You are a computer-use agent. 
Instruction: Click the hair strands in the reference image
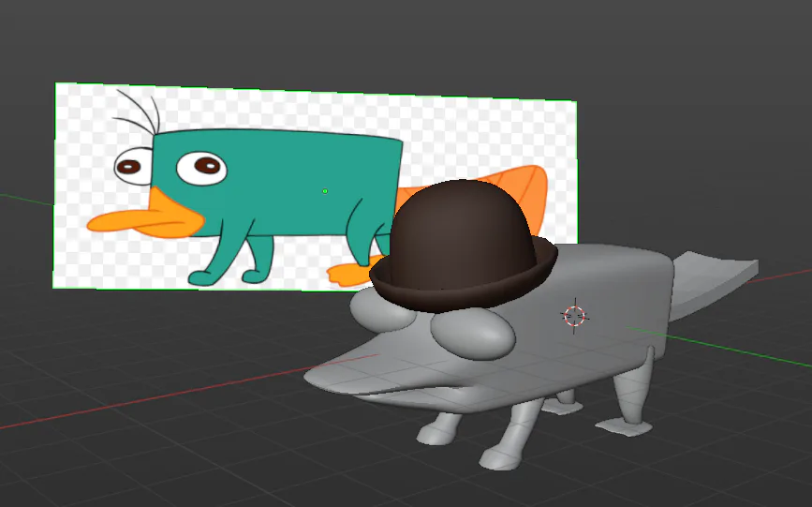(x=139, y=112)
